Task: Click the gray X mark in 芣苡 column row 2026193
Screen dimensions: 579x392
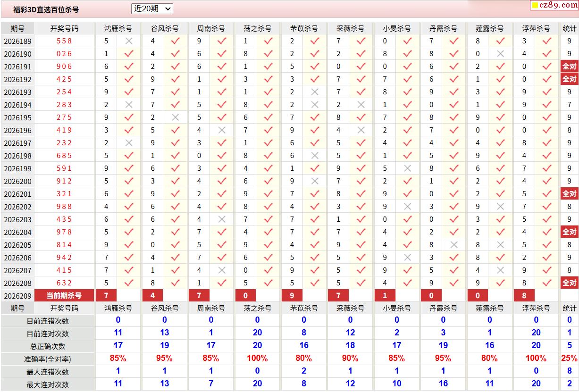Action: tap(315, 92)
